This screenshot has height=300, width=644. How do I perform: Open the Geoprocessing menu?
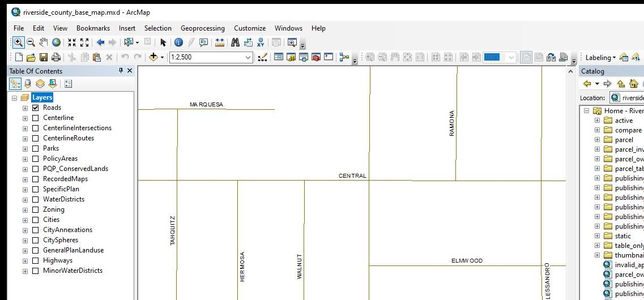pyautogui.click(x=202, y=28)
